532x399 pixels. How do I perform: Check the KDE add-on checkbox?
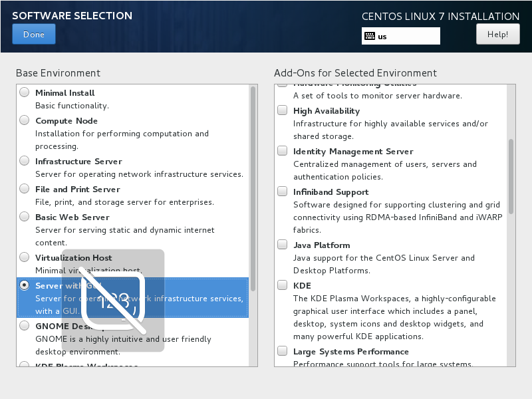tap(283, 286)
